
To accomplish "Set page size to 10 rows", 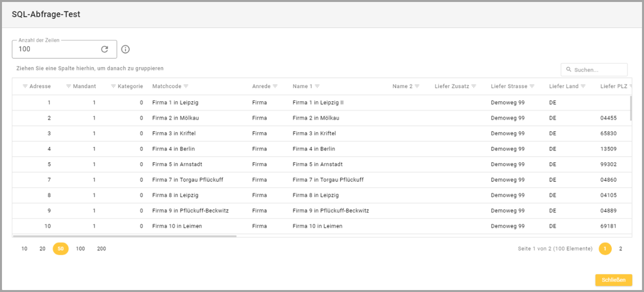I will [x=24, y=249].
